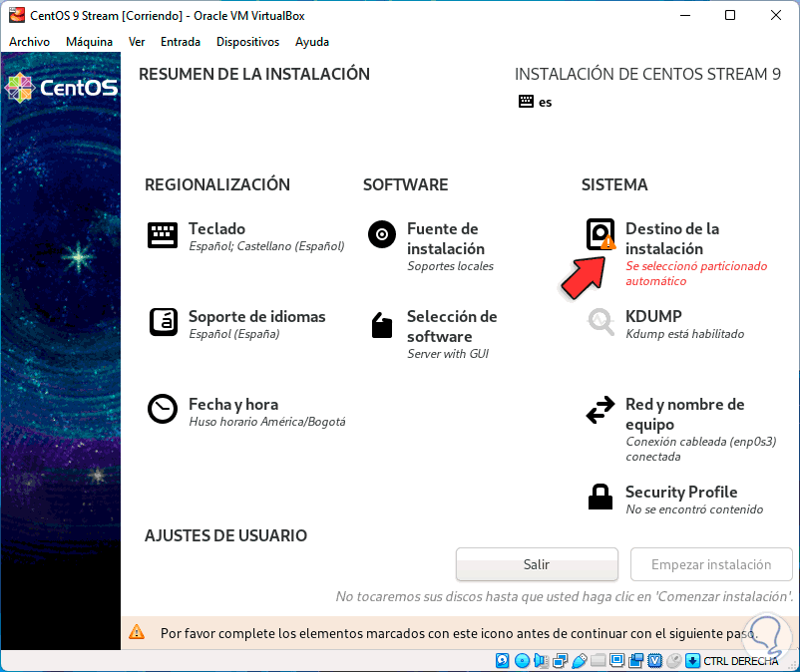Open the Archivo menu
Viewport: 800px width, 672px height.
(29, 42)
